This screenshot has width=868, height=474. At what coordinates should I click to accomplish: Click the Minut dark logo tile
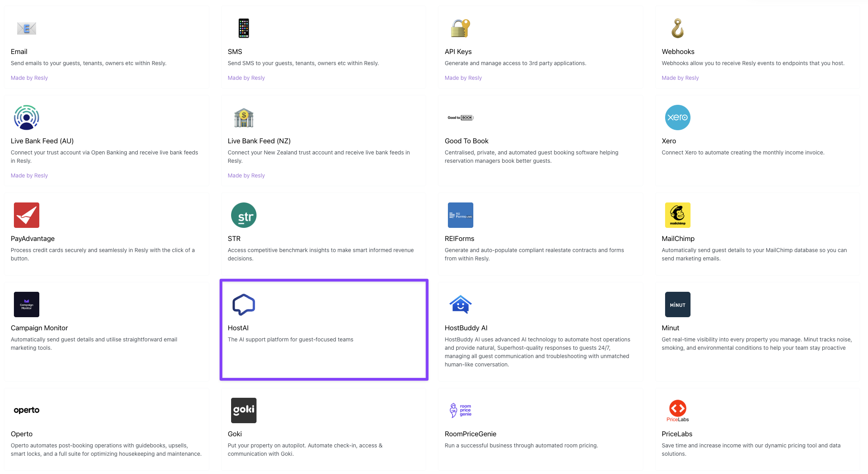click(x=677, y=304)
